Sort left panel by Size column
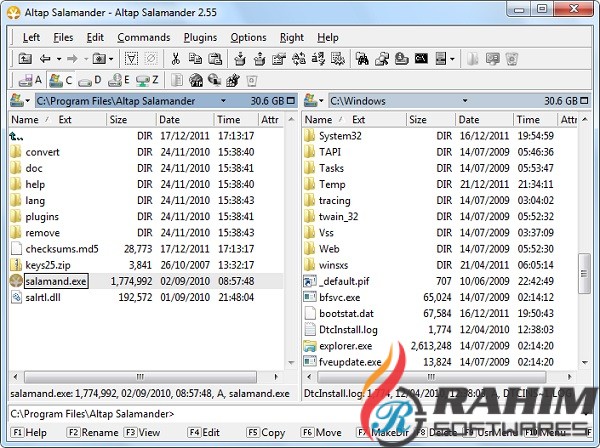This screenshot has width=600, height=448. (x=131, y=120)
